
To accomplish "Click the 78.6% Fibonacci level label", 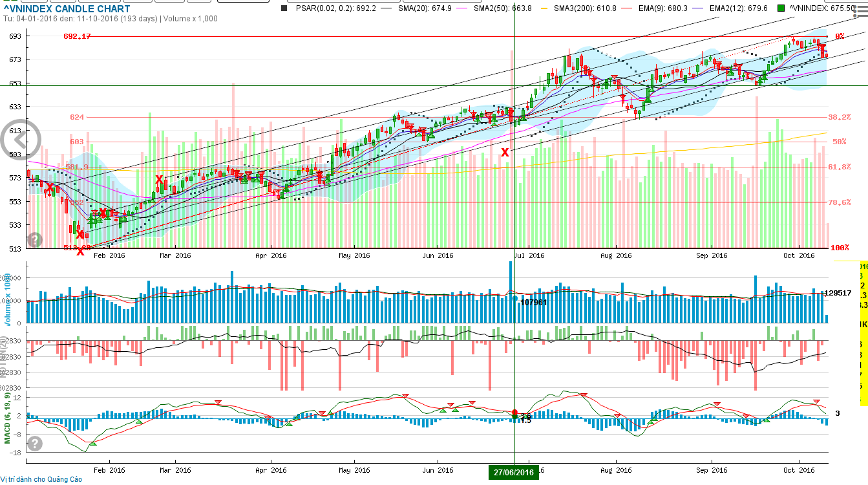I will pos(839,202).
